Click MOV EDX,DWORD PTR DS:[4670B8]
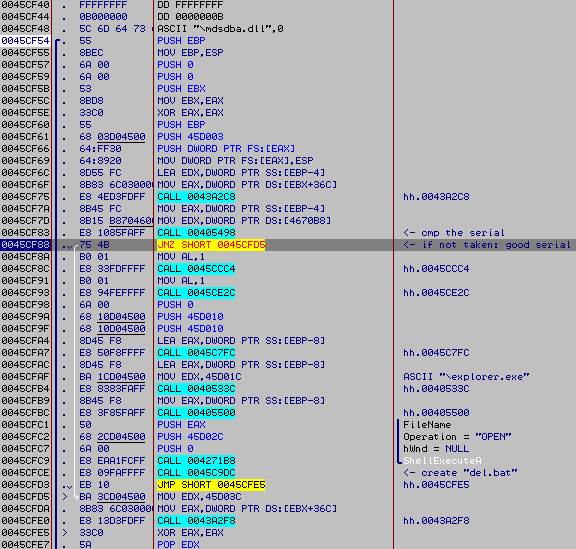The width and height of the screenshot is (576, 549). [244, 221]
